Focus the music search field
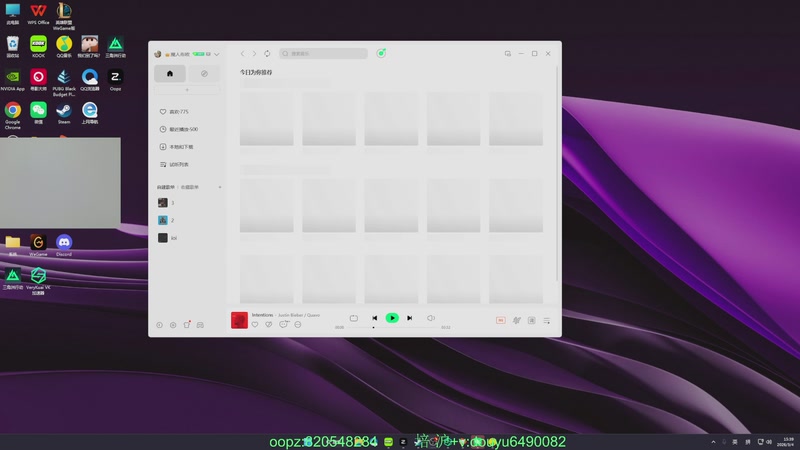 [323, 54]
